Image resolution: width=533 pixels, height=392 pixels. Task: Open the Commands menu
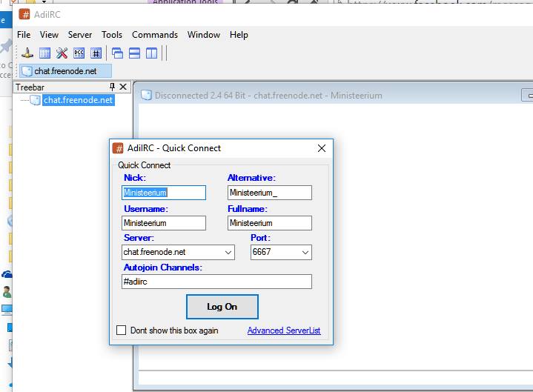tap(155, 35)
